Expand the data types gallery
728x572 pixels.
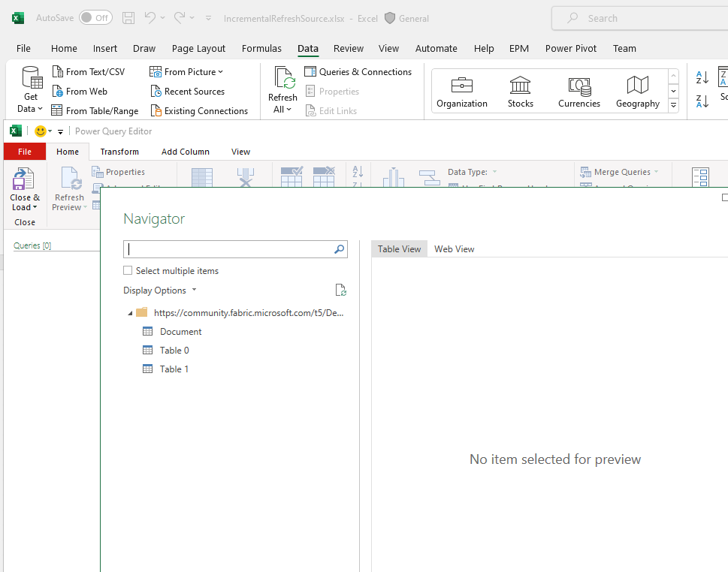(x=673, y=106)
